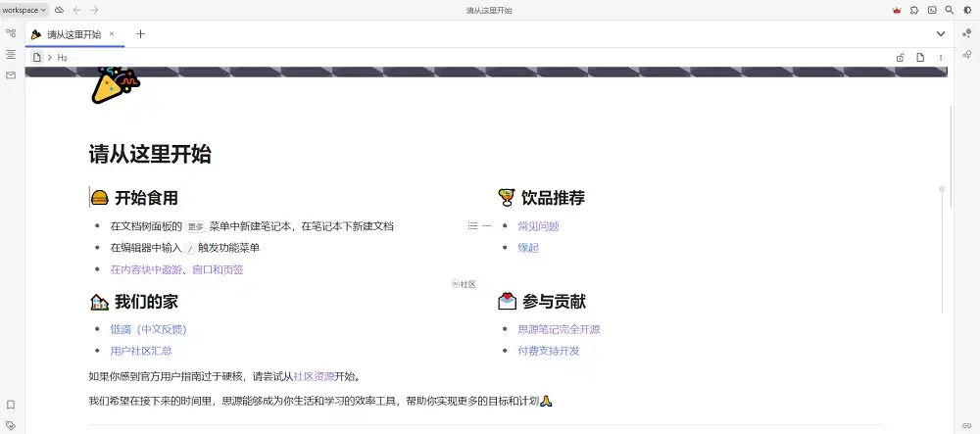Image resolution: width=980 pixels, height=434 pixels.
Task: Open the workspace dropdown
Action: (24, 10)
